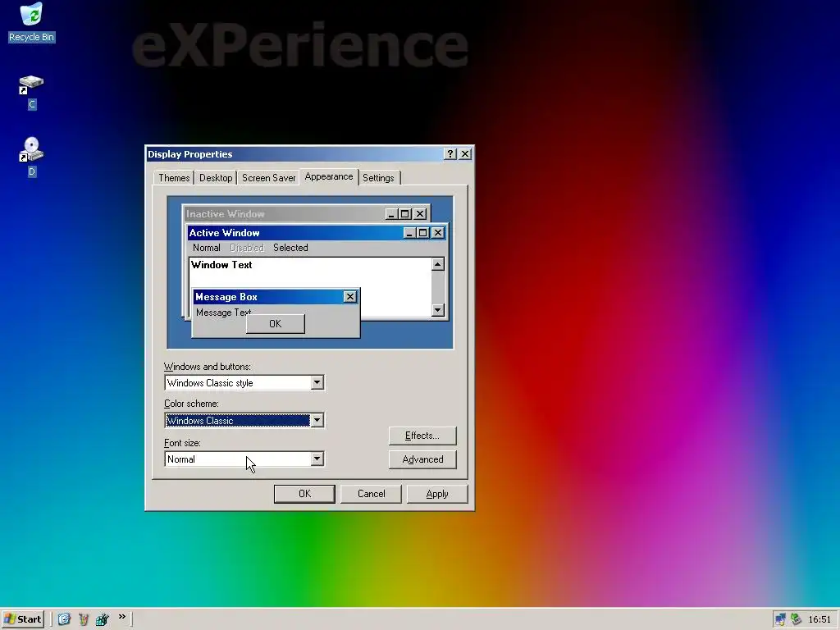Viewport: 840px width, 630px height.
Task: Launch the pencil cup quick launch icon
Action: pyautogui.click(x=83, y=619)
